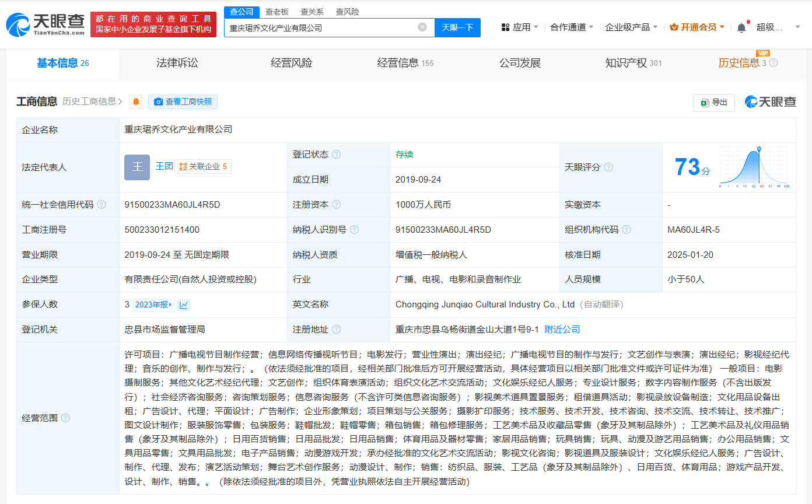Click the 73分 score value

point(692,167)
